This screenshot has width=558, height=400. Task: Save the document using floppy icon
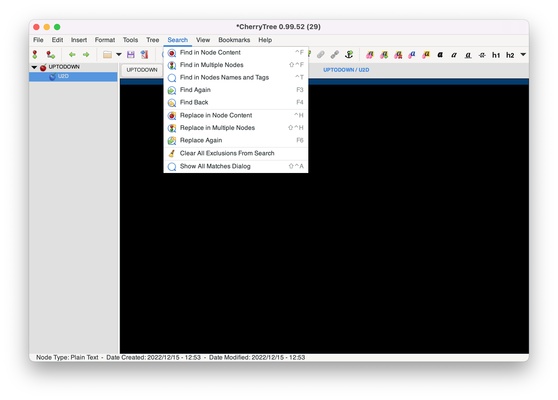point(131,55)
